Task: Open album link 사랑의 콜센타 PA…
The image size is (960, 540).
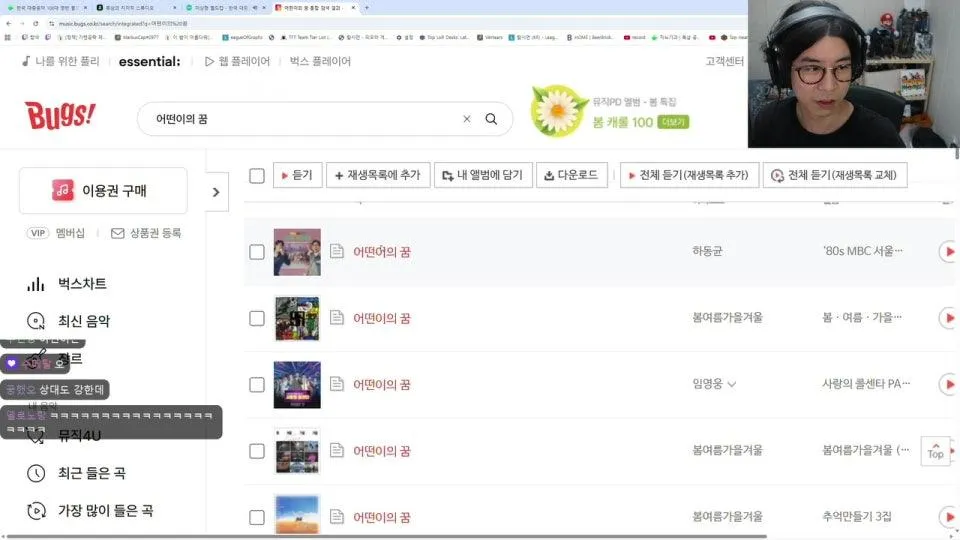Action: point(866,384)
